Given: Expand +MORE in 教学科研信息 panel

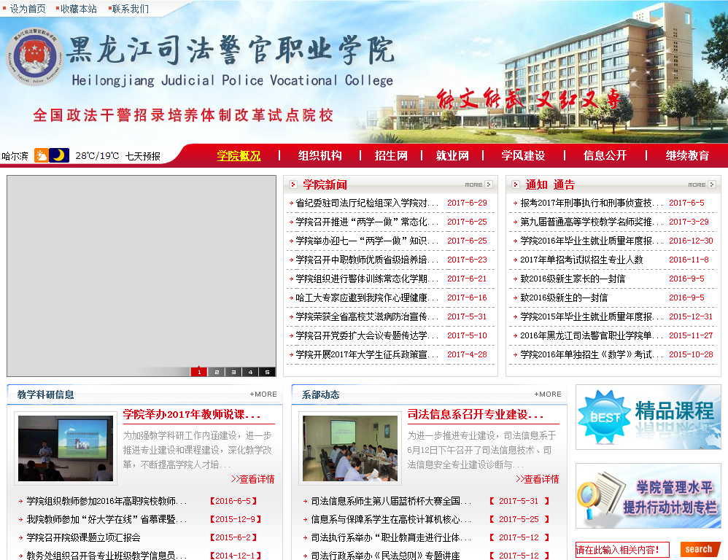Looking at the screenshot, I should click(263, 394).
